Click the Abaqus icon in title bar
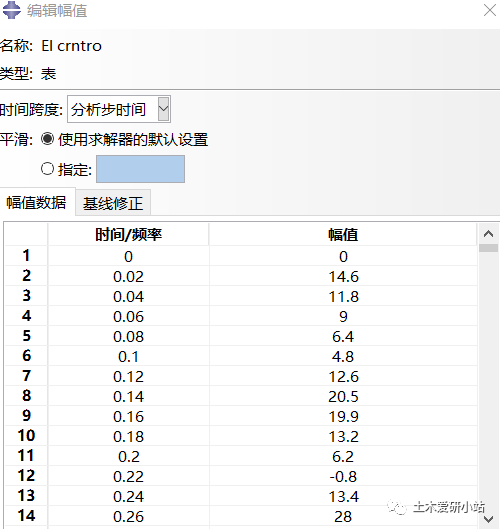Viewport: 500px width, 529px height. pos(11,10)
